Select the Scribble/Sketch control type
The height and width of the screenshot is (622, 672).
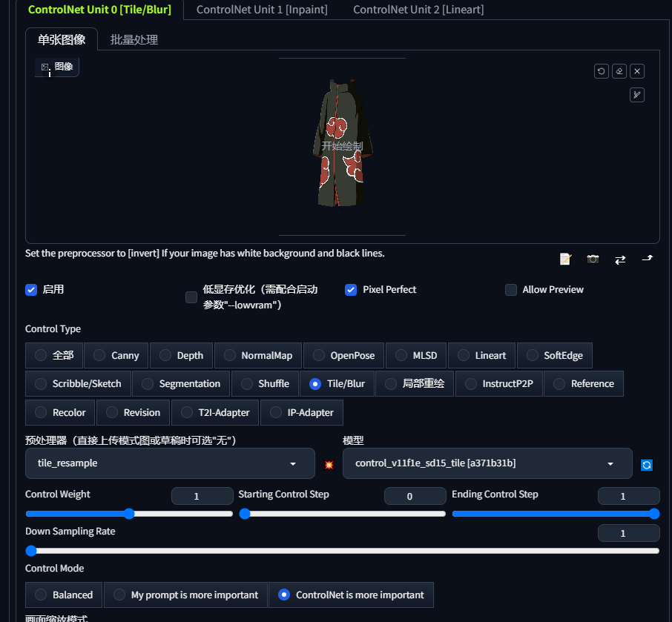(x=78, y=384)
